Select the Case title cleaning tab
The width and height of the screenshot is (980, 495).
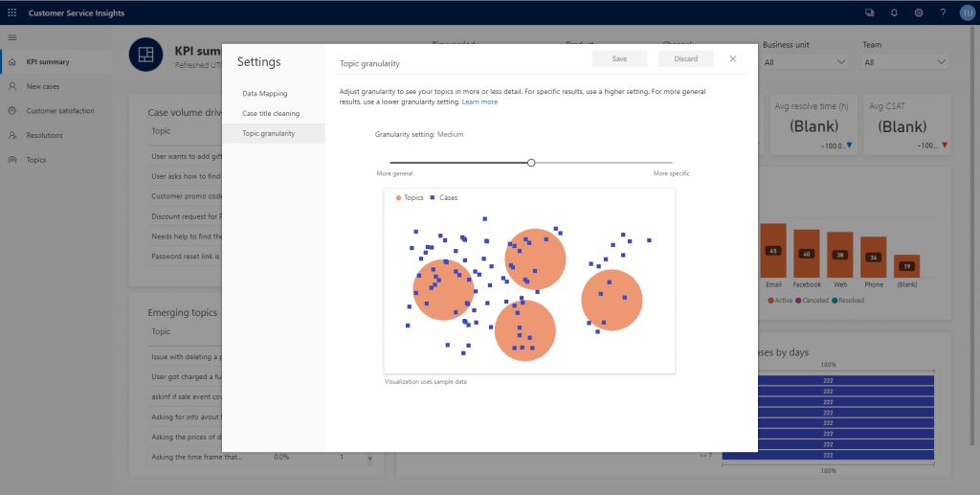(x=271, y=113)
